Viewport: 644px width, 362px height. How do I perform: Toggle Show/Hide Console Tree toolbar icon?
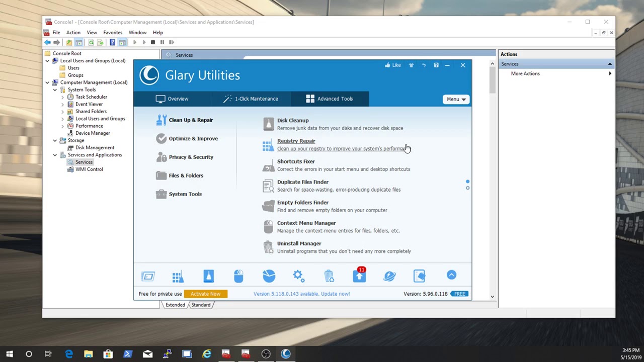(79, 42)
